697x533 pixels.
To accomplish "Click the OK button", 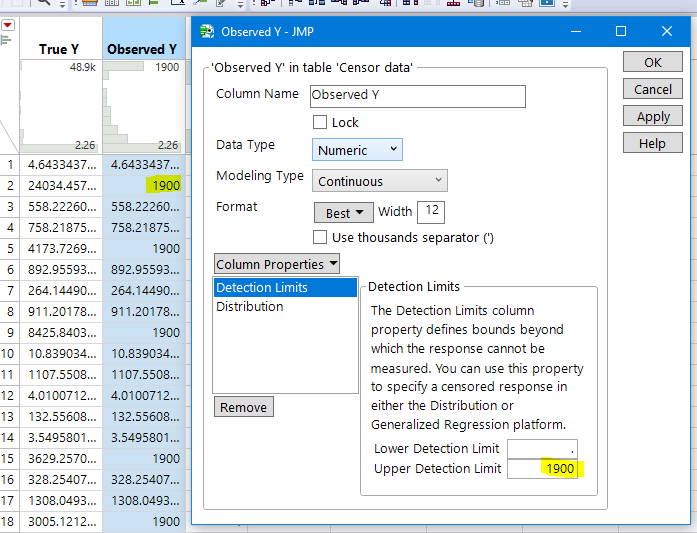I will 652,62.
